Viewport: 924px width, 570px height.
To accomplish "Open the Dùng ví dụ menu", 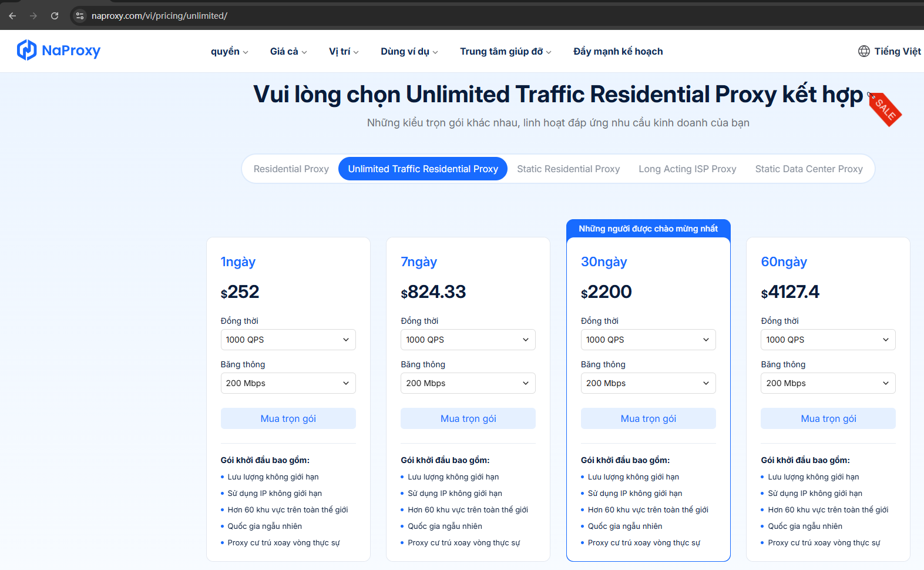I will [x=409, y=52].
